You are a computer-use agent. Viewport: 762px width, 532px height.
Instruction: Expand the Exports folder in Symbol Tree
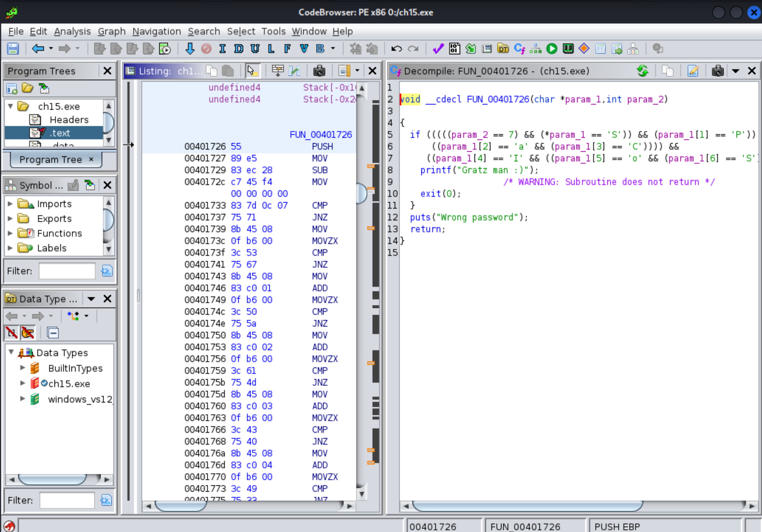click(10, 218)
